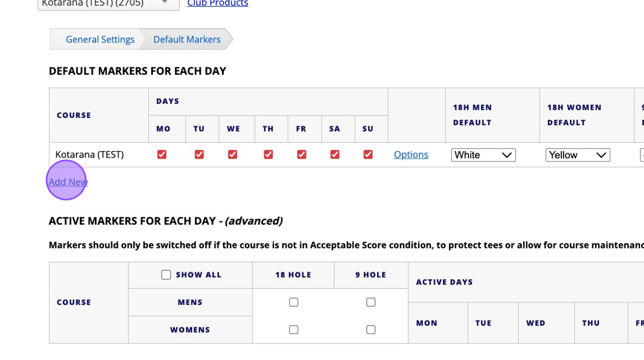Open the 18H Men Default White dropdown
The image size is (644, 360).
coord(483,155)
